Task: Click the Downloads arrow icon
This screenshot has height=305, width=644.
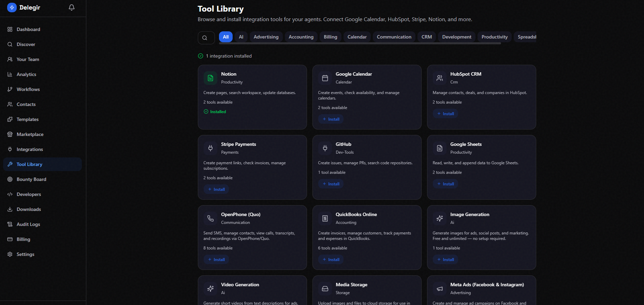Action: click(10, 209)
